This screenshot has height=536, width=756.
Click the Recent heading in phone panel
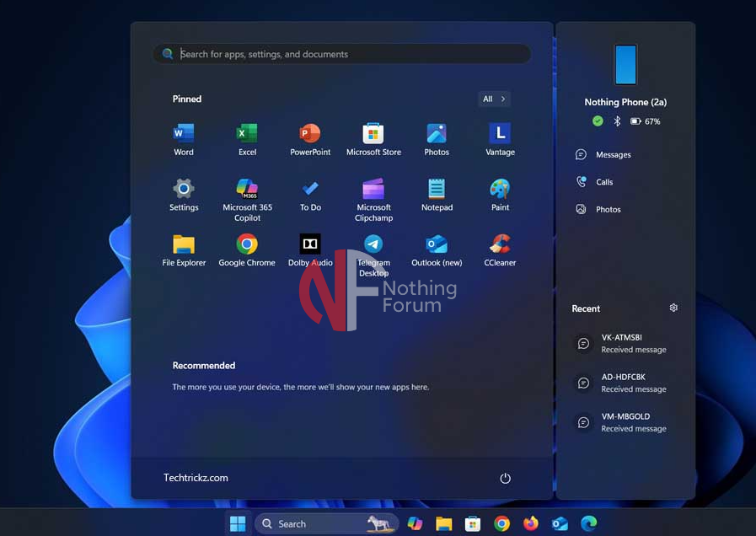[x=586, y=308]
